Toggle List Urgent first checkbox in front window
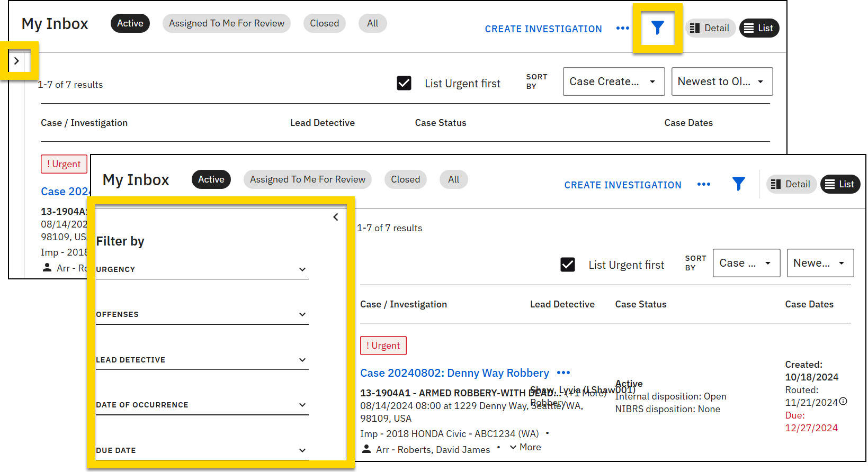This screenshot has width=868, height=472. (x=568, y=265)
